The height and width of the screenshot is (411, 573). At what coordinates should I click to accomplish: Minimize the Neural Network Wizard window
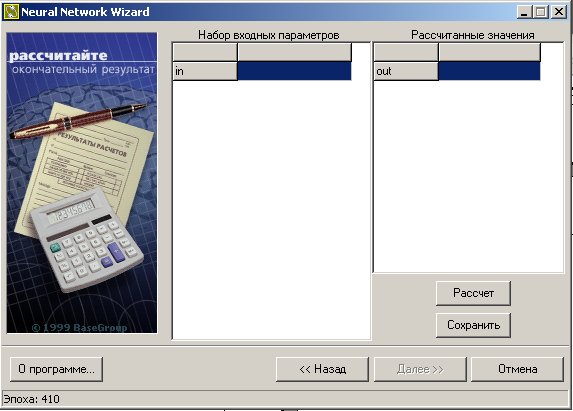(x=524, y=12)
